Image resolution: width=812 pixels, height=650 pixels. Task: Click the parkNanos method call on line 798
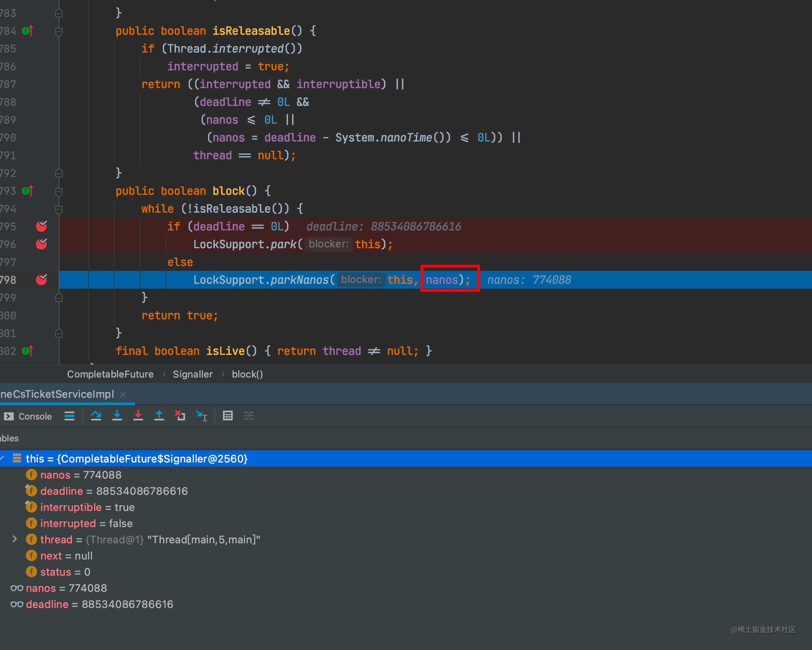coord(300,280)
